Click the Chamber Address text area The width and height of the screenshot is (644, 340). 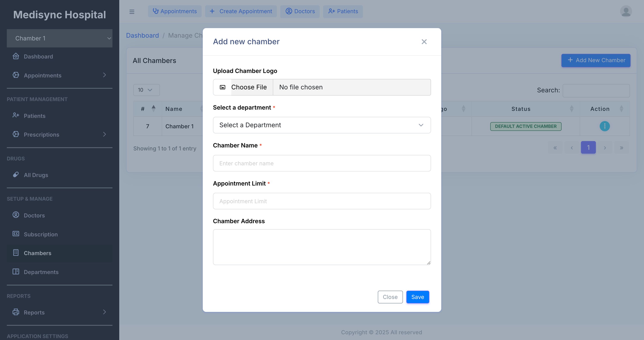[322, 247]
